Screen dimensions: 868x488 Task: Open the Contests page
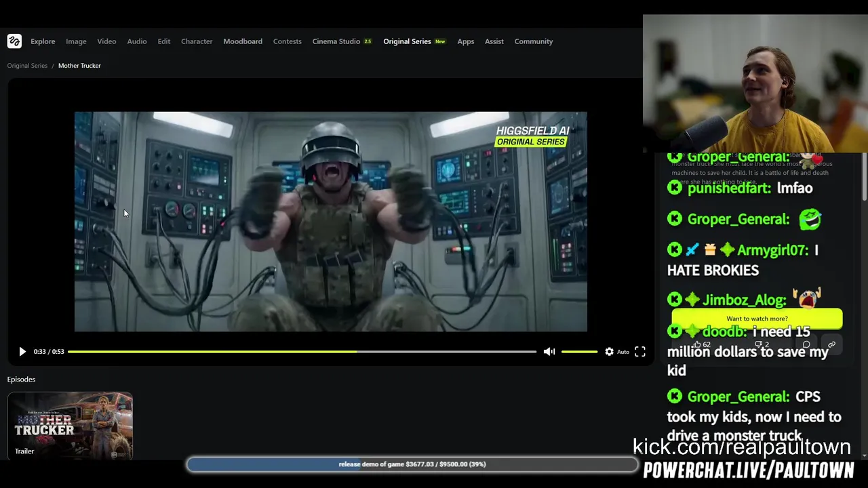288,41
